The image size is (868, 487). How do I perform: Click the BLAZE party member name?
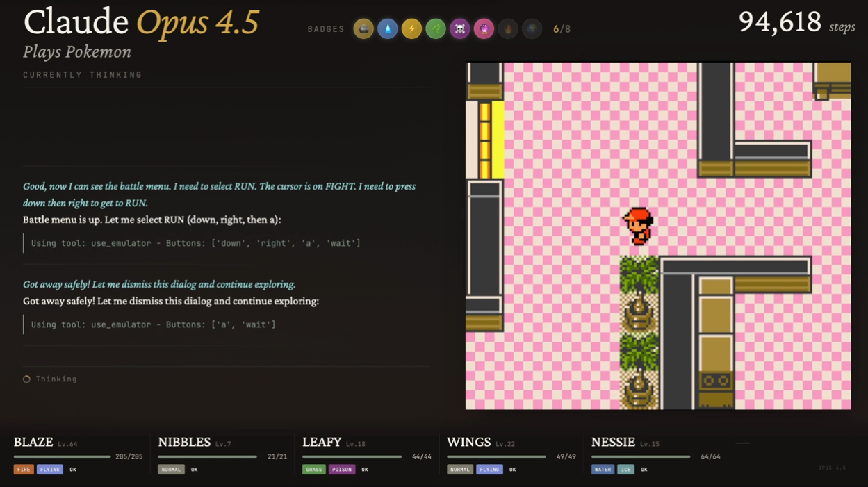[x=33, y=443]
